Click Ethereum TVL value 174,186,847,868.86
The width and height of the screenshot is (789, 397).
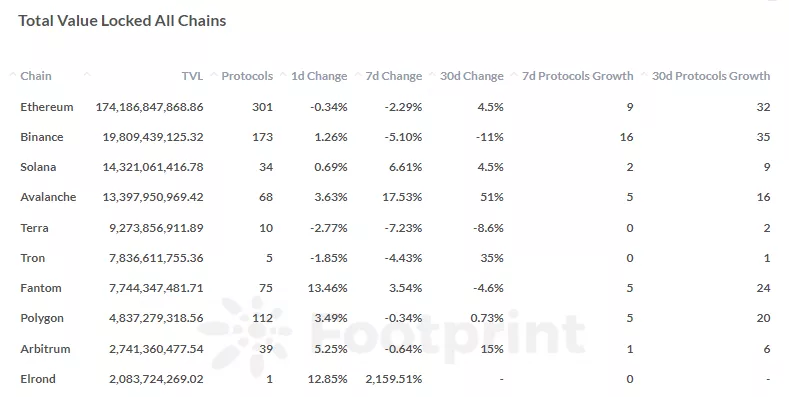pyautogui.click(x=149, y=107)
